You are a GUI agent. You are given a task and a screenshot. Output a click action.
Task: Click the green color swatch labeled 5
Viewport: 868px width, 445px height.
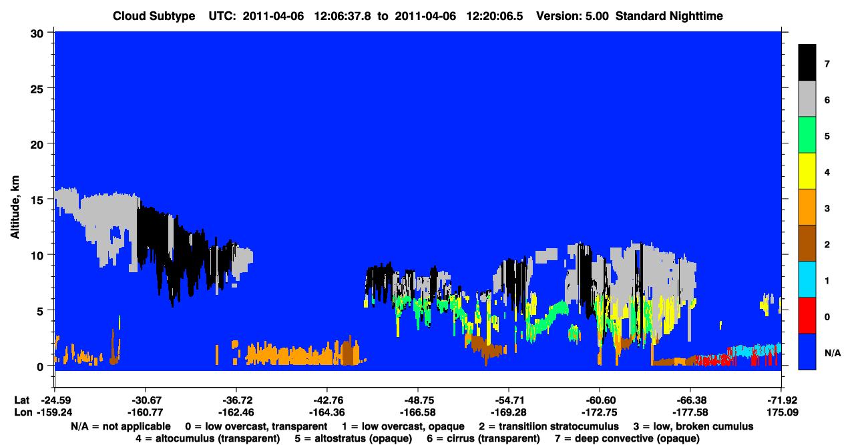(x=807, y=135)
